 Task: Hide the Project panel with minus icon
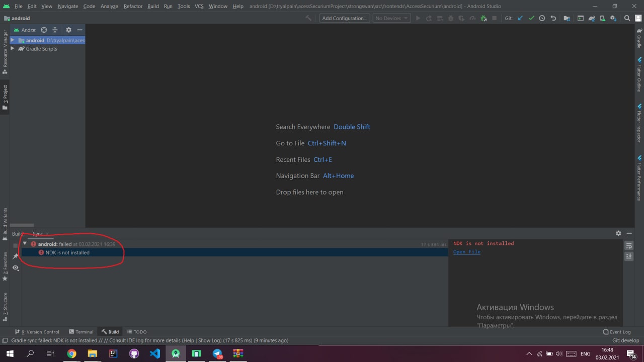pyautogui.click(x=79, y=30)
